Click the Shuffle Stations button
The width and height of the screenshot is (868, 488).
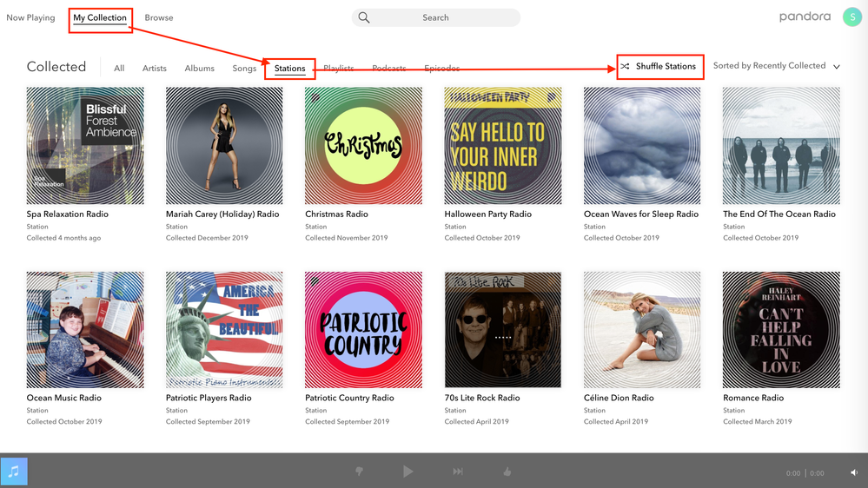[x=659, y=66]
